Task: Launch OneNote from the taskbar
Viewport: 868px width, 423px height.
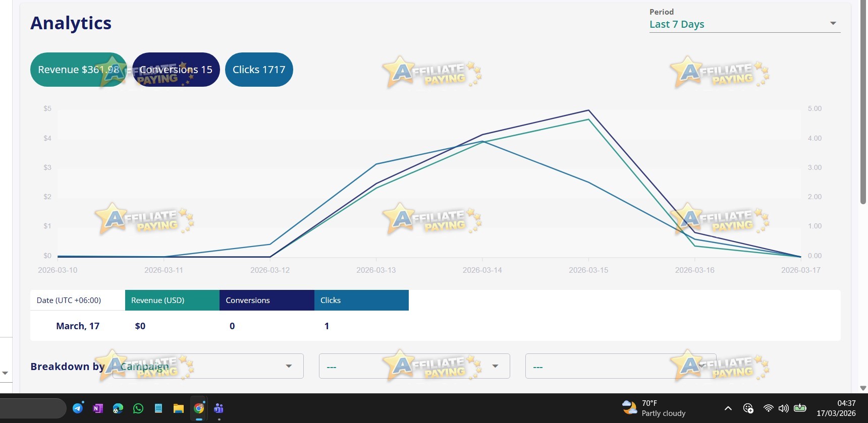Action: (x=98, y=408)
